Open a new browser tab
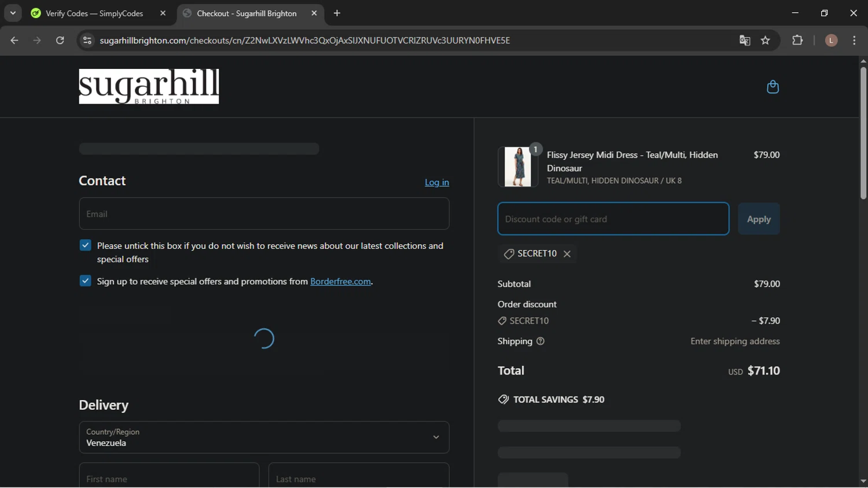868x488 pixels. pos(337,13)
